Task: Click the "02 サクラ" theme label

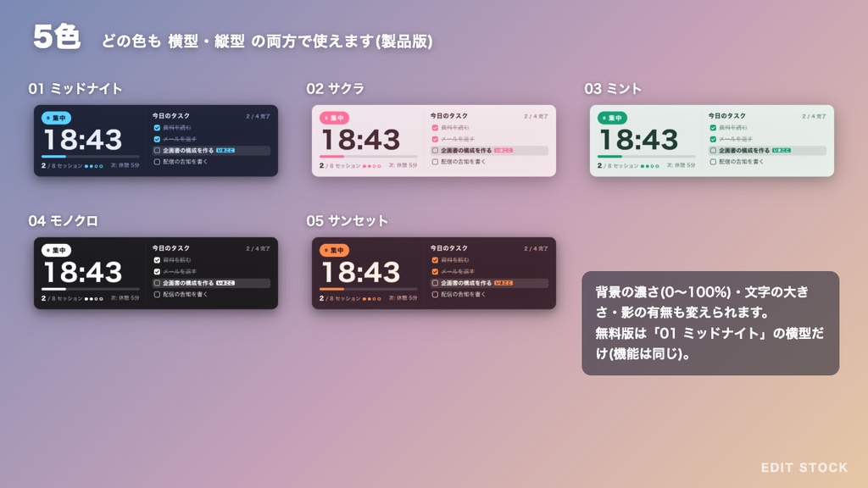Action: pos(336,88)
